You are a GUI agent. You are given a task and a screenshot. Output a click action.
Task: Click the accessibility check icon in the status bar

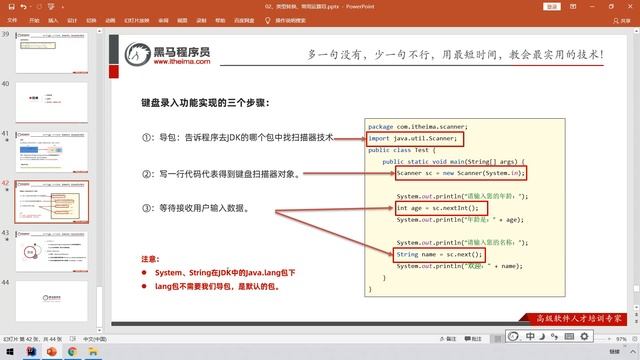(73, 339)
